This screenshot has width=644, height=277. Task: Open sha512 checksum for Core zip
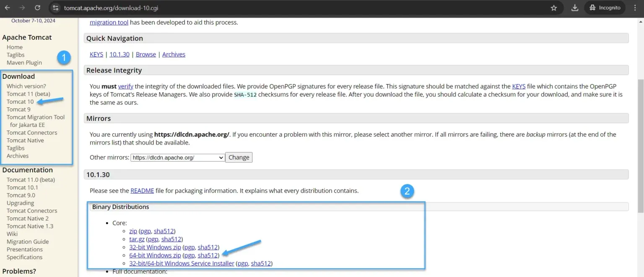pos(164,231)
